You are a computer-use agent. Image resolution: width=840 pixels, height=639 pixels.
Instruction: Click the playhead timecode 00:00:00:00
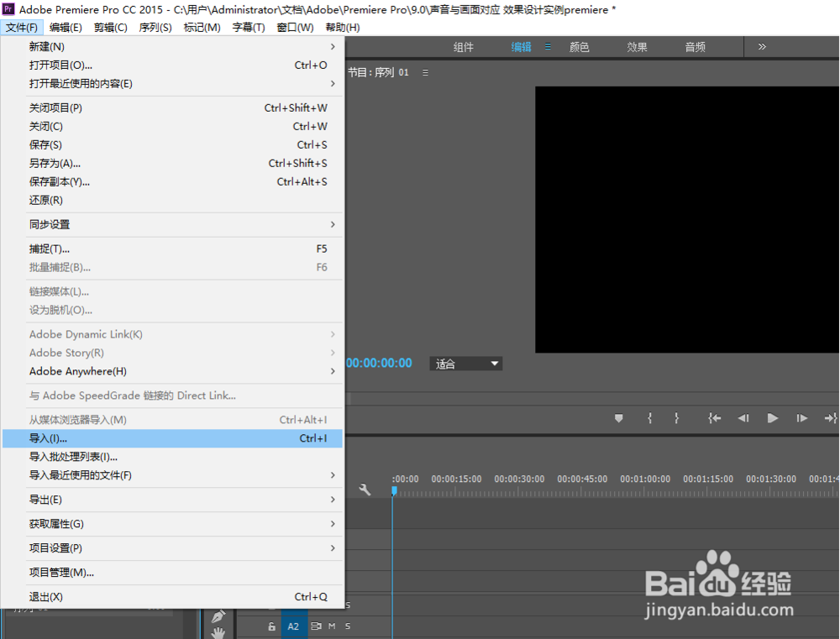[380, 363]
